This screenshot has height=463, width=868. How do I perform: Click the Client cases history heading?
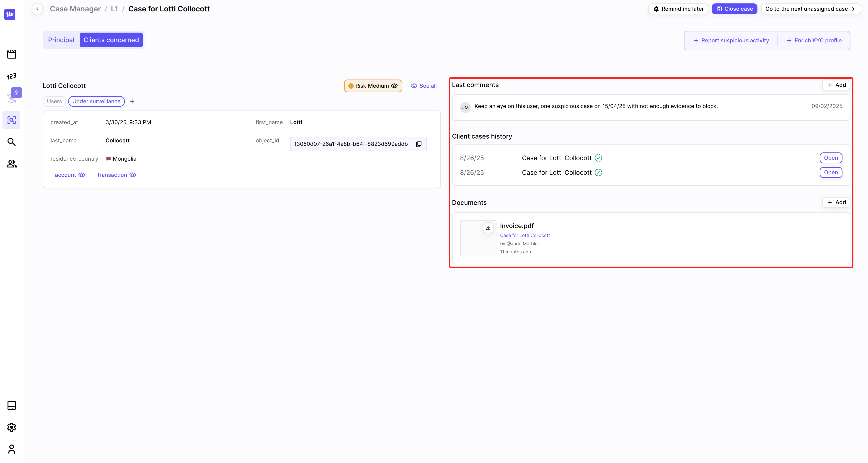(x=482, y=136)
